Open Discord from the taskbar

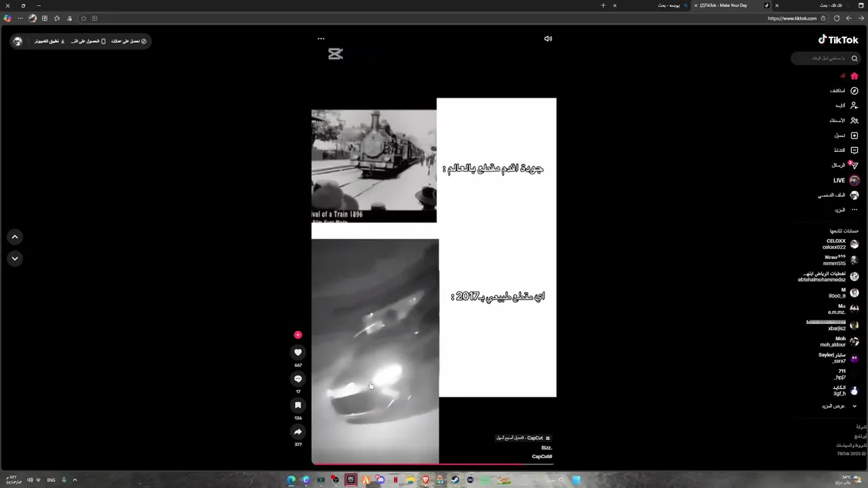(x=380, y=480)
